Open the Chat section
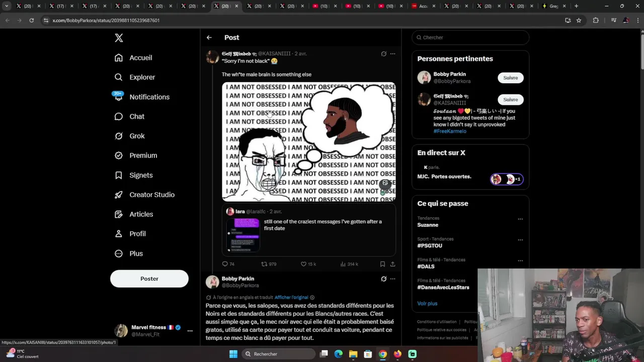The width and height of the screenshot is (644, 362). tap(129, 117)
